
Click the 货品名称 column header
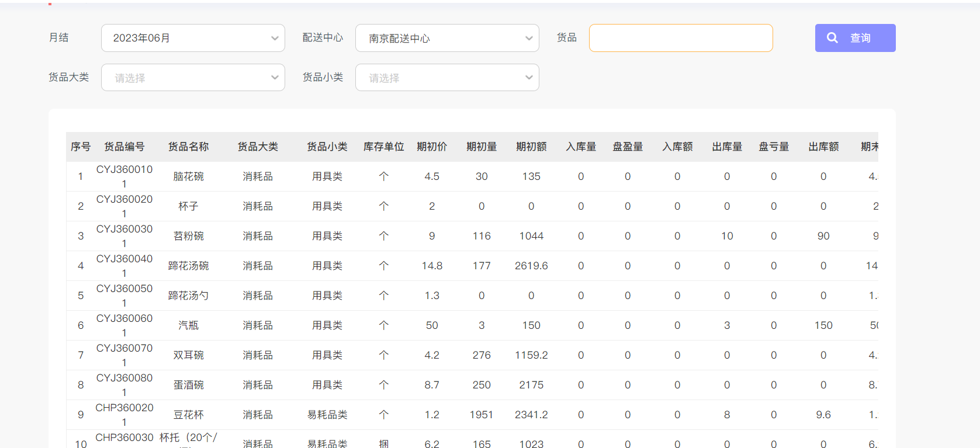click(x=188, y=147)
